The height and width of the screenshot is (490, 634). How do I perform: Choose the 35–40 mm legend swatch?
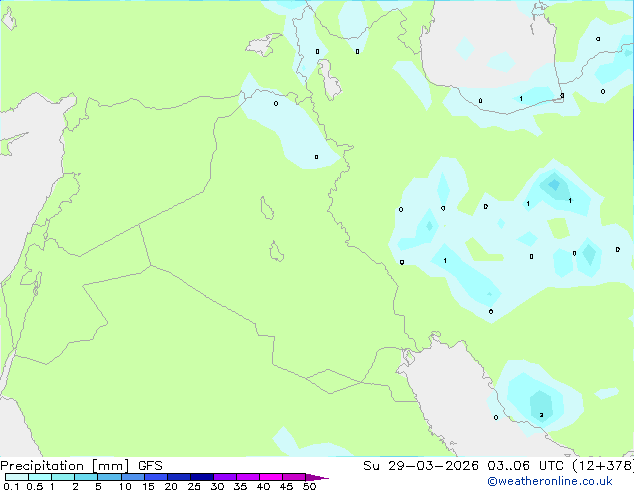point(248,477)
